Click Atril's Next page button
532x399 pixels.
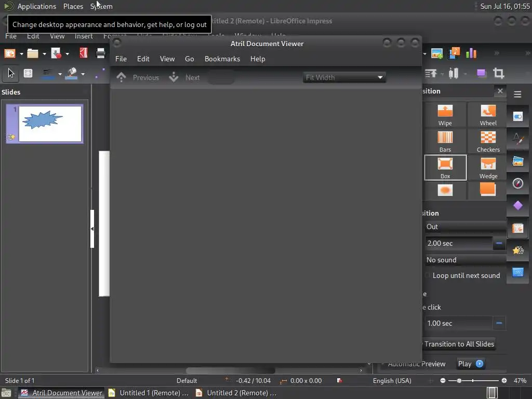coord(184,77)
